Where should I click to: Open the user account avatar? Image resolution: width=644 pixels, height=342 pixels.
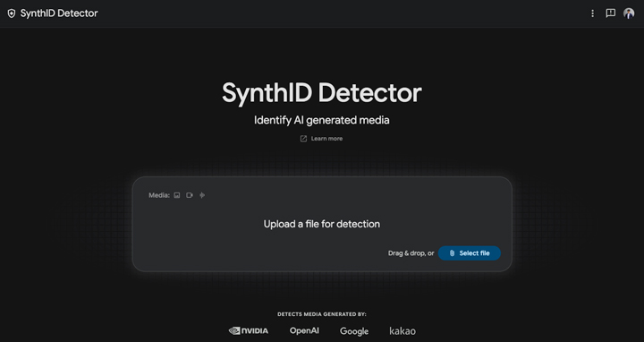629,13
